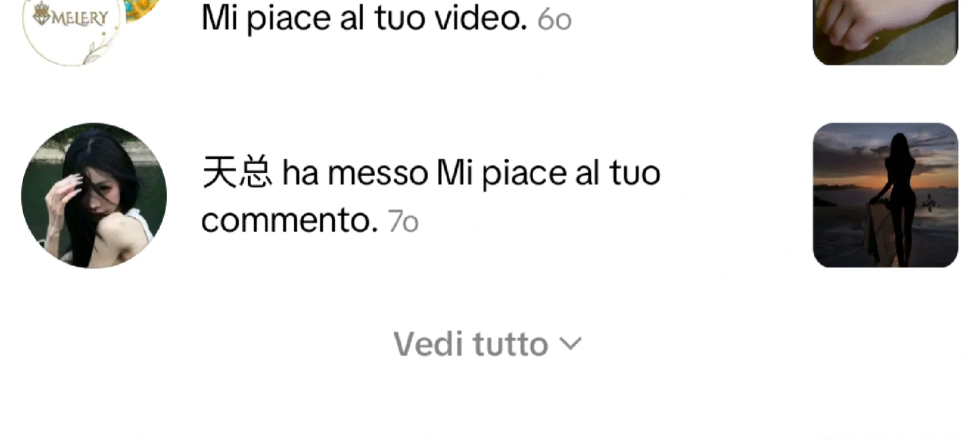Expand list with the Vedi tutto chevron

[571, 344]
